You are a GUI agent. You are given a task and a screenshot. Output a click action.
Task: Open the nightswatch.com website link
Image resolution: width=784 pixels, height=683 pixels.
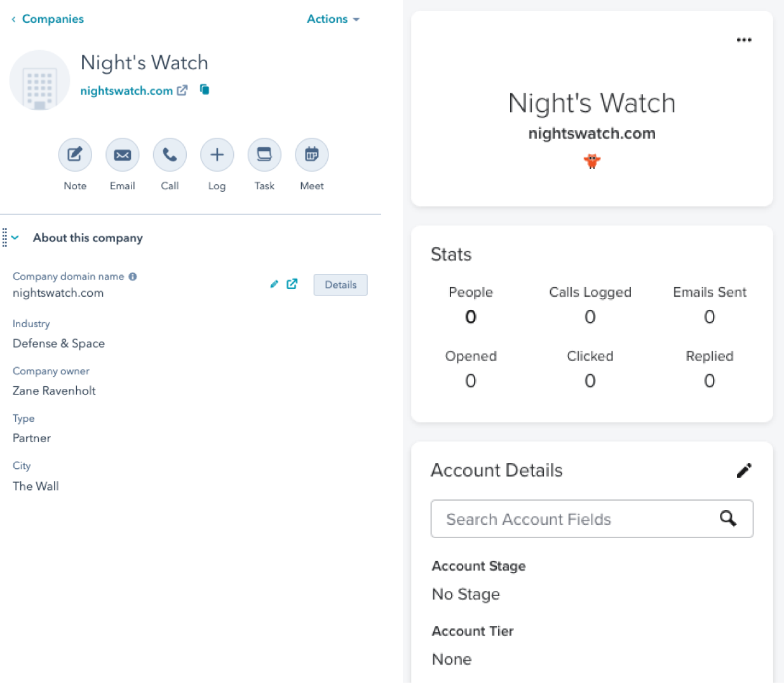click(126, 91)
